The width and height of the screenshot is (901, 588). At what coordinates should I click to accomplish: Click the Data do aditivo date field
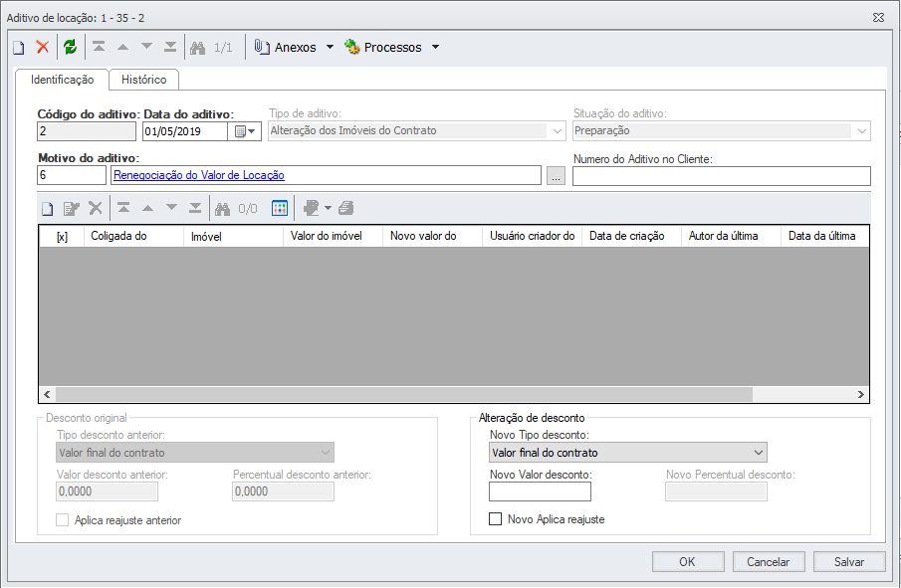[184, 131]
